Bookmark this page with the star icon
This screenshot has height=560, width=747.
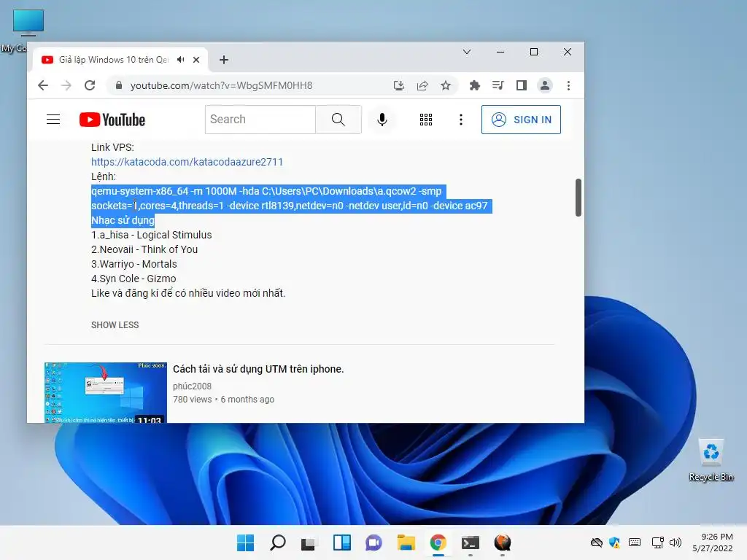pos(446,85)
